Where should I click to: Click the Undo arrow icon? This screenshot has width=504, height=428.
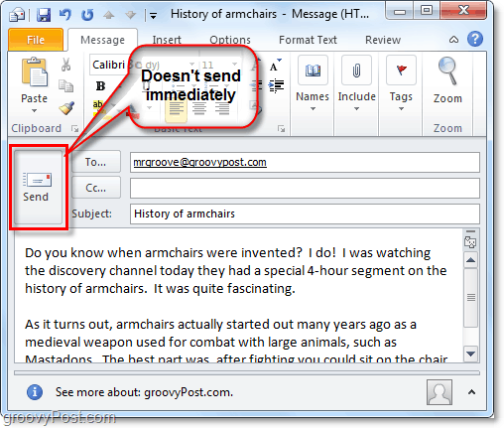(x=65, y=15)
